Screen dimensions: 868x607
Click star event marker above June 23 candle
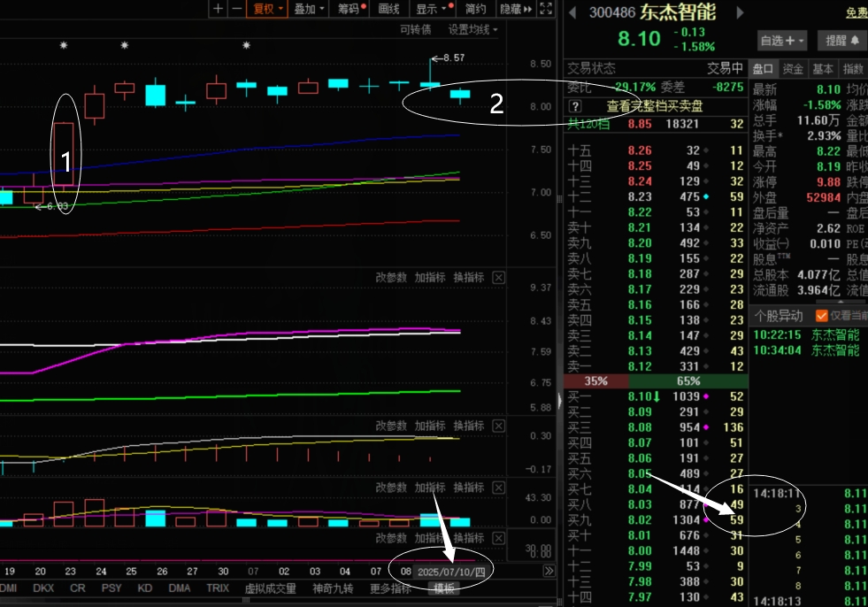pos(64,45)
